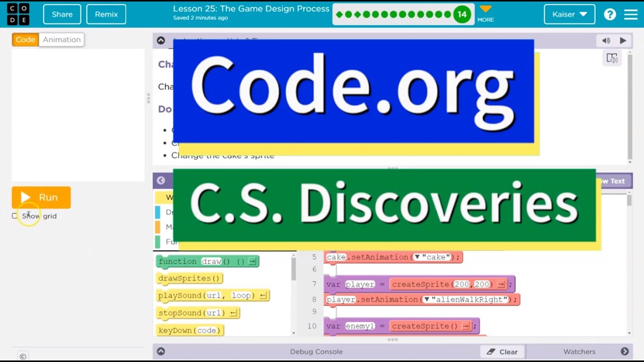Open the "alienWalkRight" animation dropdown

(x=427, y=299)
